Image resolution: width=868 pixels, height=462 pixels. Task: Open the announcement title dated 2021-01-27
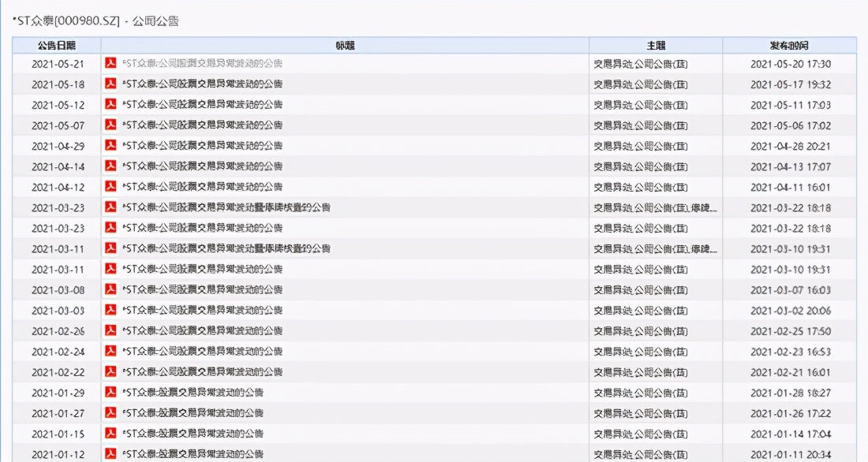pos(193,412)
